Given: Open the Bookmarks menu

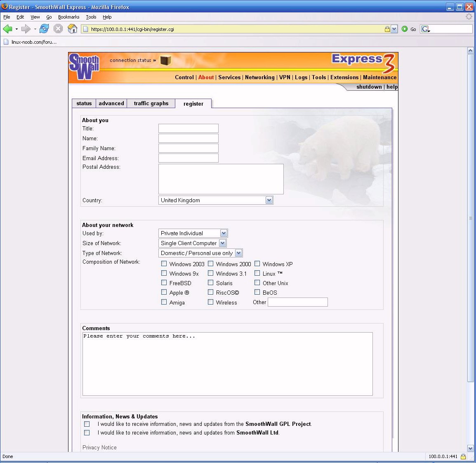Looking at the screenshot, I should [68, 17].
